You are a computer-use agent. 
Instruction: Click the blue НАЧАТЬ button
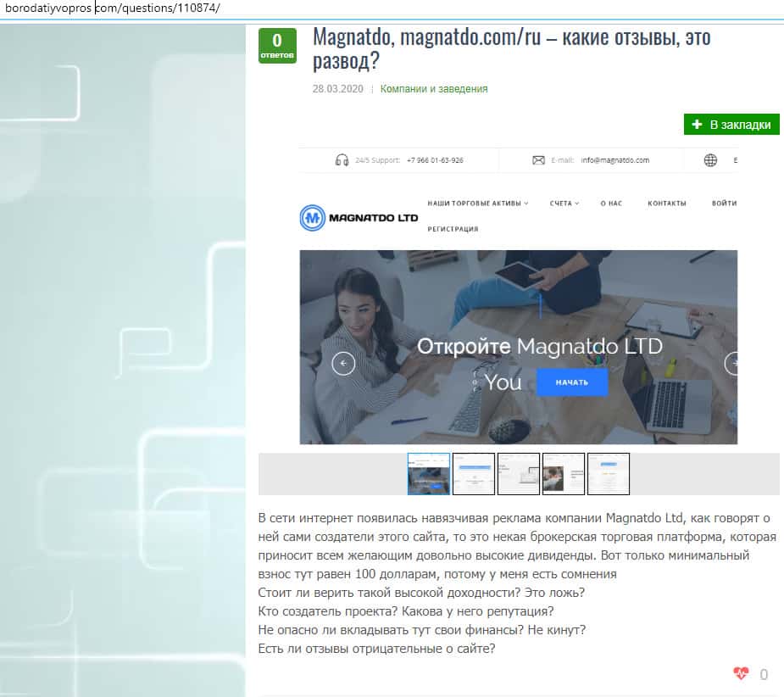click(572, 382)
